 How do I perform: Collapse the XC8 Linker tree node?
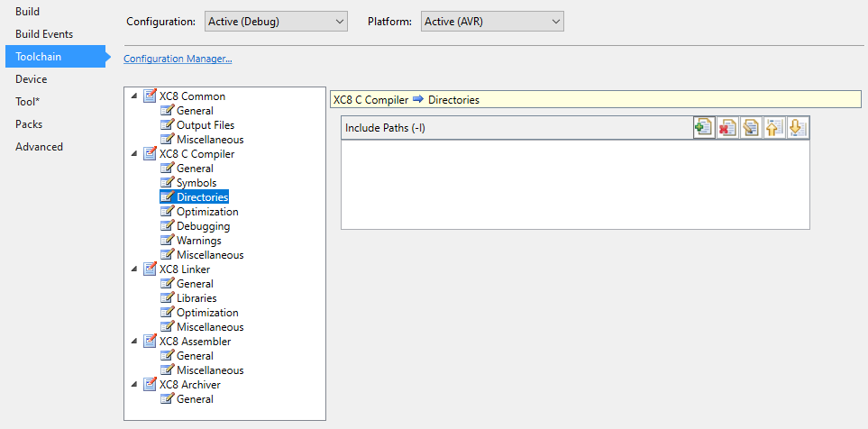tap(134, 269)
